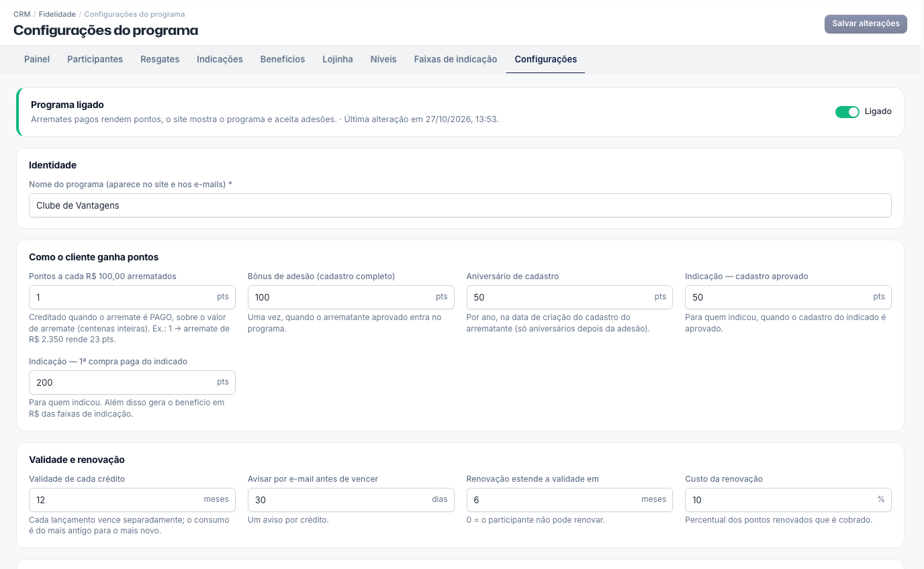Viewport: 924px width, 569px height.
Task: Click the Validade e renovação heading
Action: tap(77, 460)
